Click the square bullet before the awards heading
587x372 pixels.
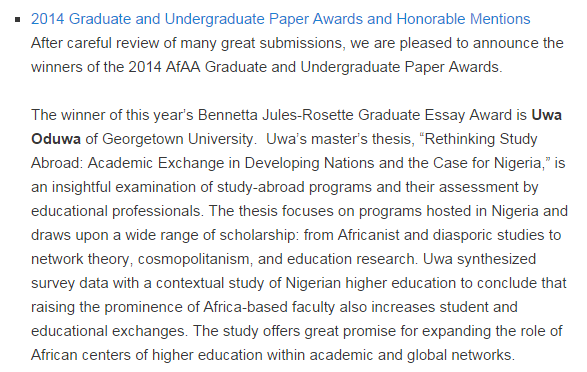point(18,19)
